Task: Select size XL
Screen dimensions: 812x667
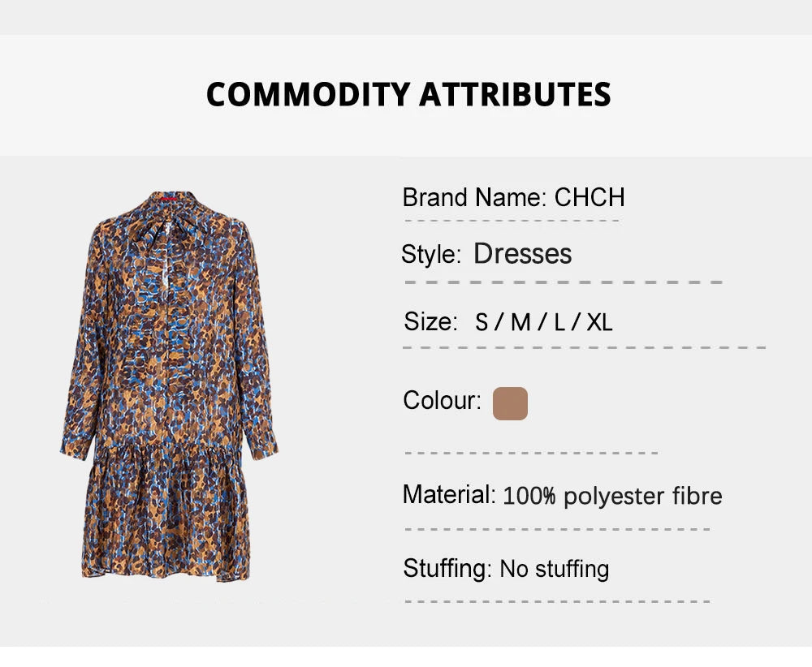Action: (x=599, y=322)
